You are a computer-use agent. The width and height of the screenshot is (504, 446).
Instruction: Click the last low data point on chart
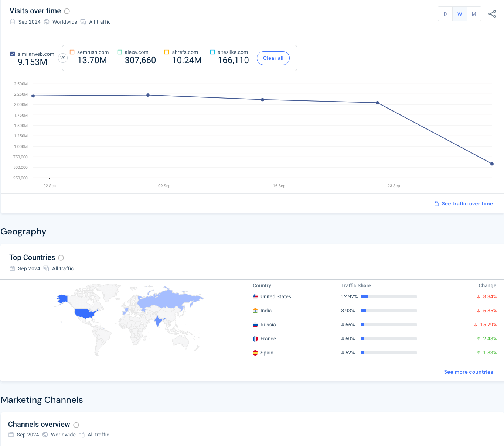tap(492, 164)
